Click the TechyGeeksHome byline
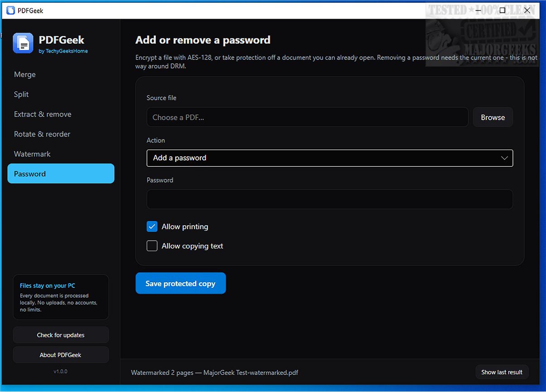The height and width of the screenshot is (392, 546). (x=63, y=51)
